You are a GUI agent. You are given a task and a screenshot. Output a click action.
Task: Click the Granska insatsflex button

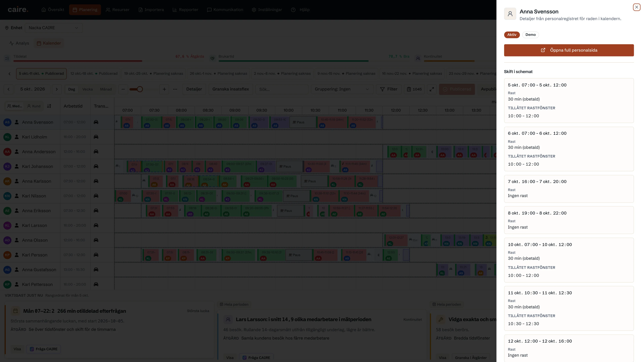pos(230,89)
